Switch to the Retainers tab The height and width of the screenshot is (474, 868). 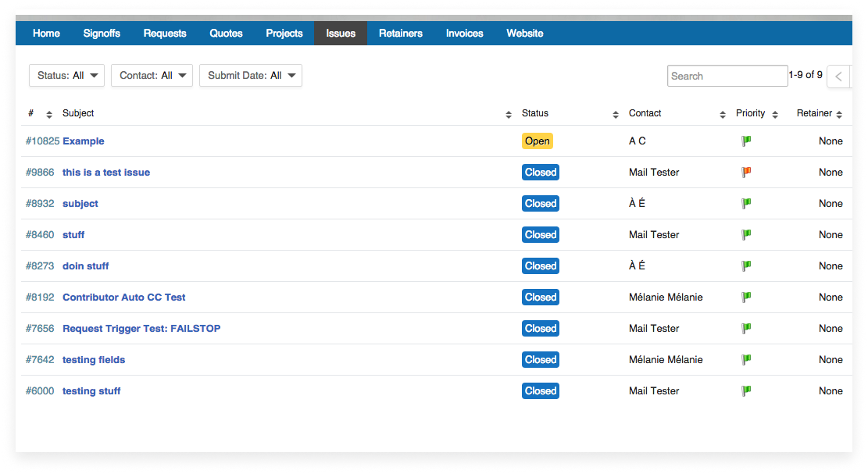[x=400, y=33]
